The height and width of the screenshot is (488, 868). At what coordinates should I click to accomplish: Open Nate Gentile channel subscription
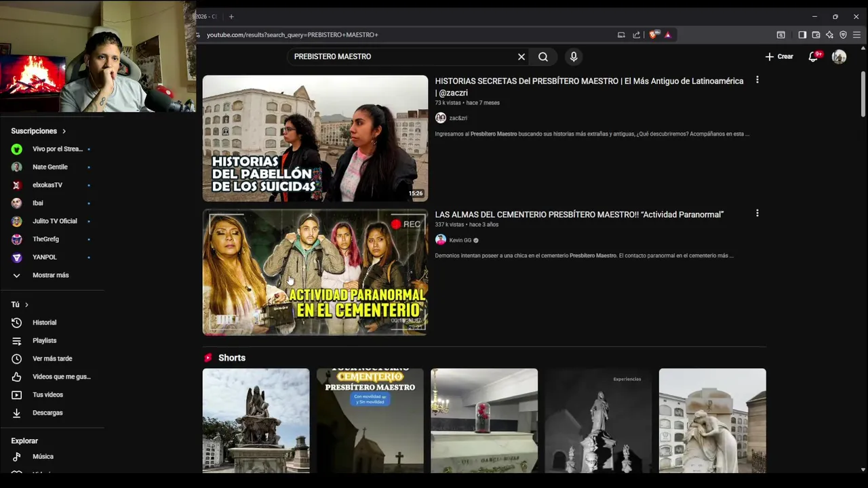click(x=52, y=167)
